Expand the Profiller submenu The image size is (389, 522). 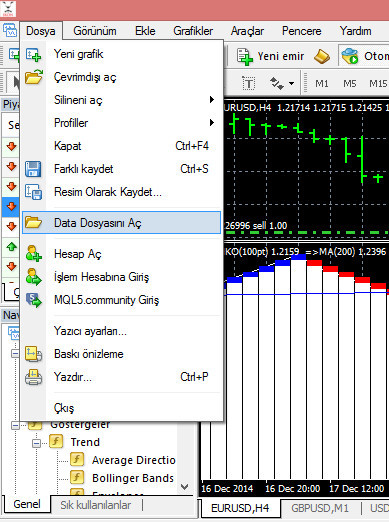tap(121, 123)
